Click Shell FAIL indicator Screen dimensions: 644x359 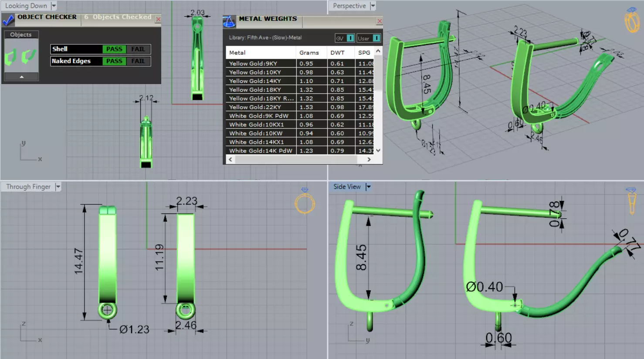(138, 49)
